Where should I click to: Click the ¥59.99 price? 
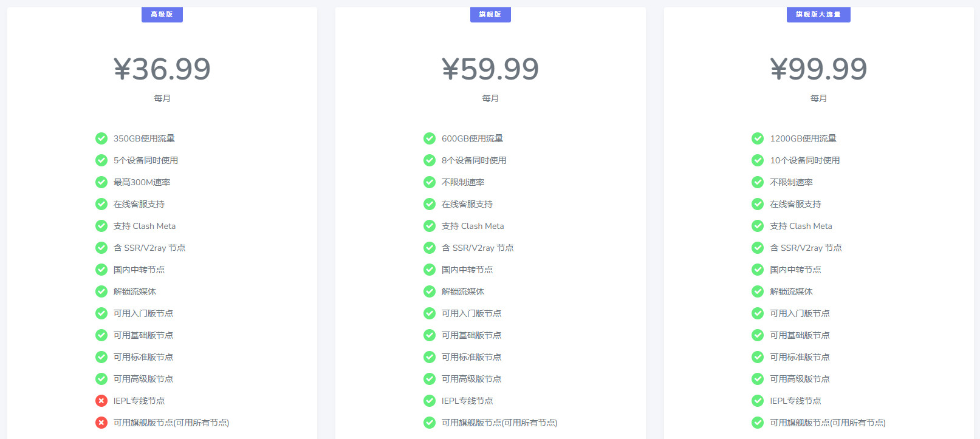[490, 69]
